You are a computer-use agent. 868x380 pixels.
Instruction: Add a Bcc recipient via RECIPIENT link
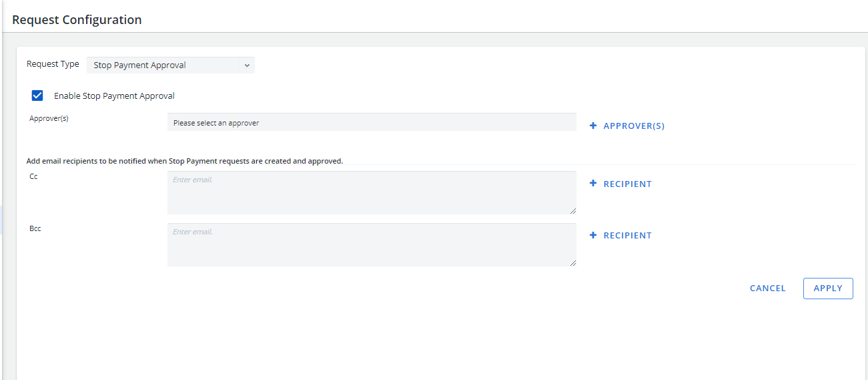[x=627, y=235]
